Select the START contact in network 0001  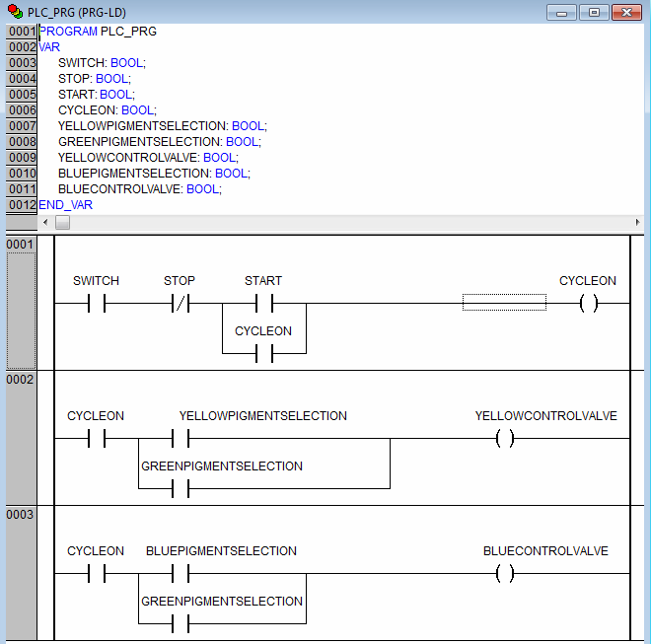click(264, 303)
